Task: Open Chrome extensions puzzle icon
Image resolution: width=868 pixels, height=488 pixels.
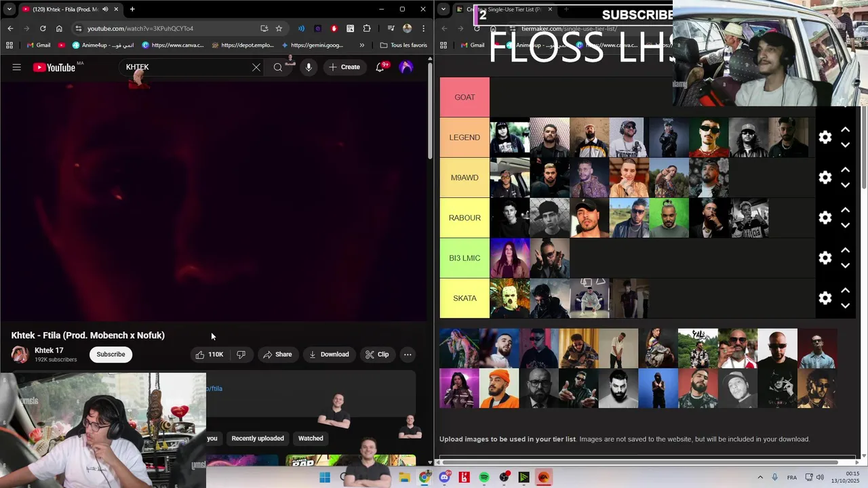Action: pos(367,28)
